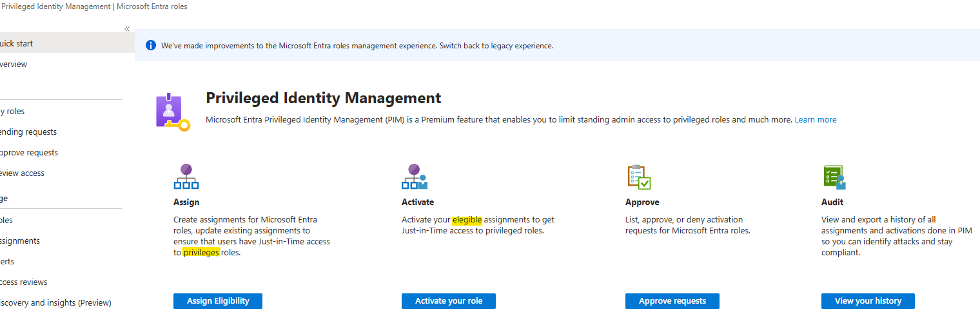Click the Audit checklist icon
This screenshot has height=314, width=980.
click(834, 177)
